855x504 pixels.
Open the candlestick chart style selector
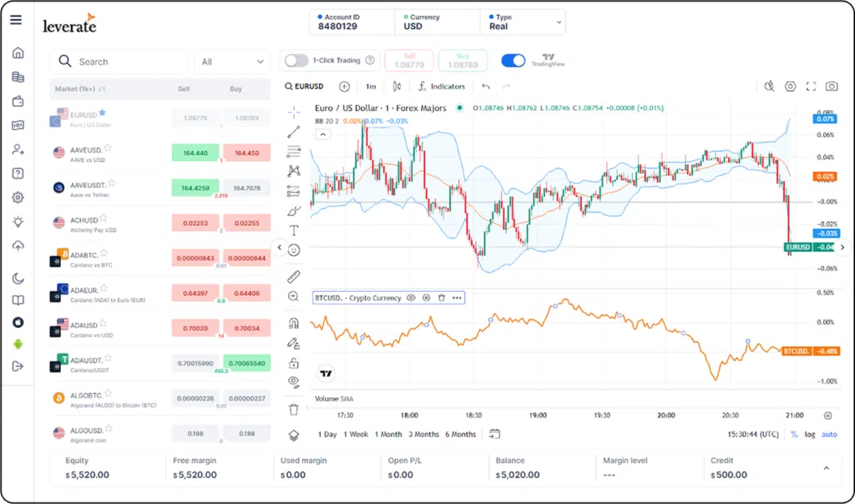pos(397,86)
